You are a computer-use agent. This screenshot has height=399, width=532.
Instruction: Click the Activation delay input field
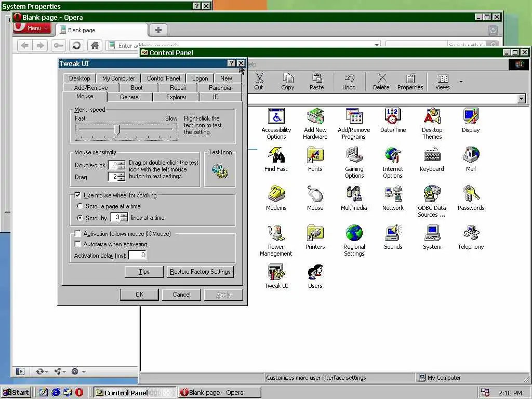pyautogui.click(x=137, y=255)
